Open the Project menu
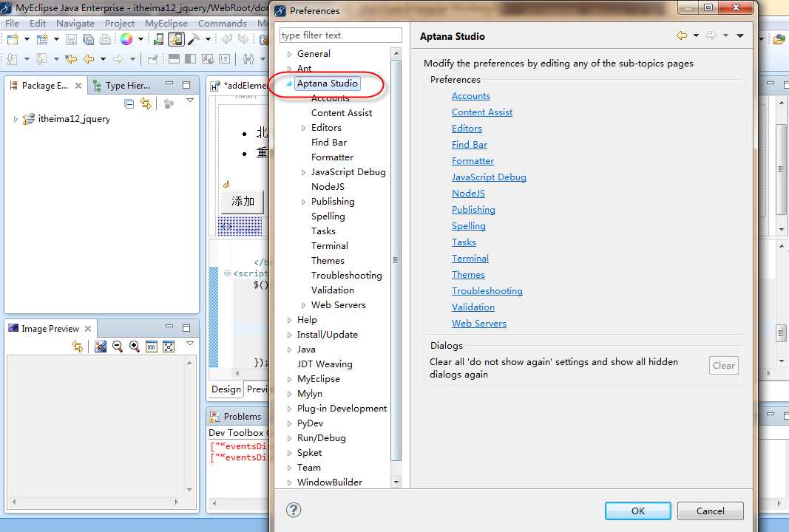The height and width of the screenshot is (532, 789). [120, 23]
